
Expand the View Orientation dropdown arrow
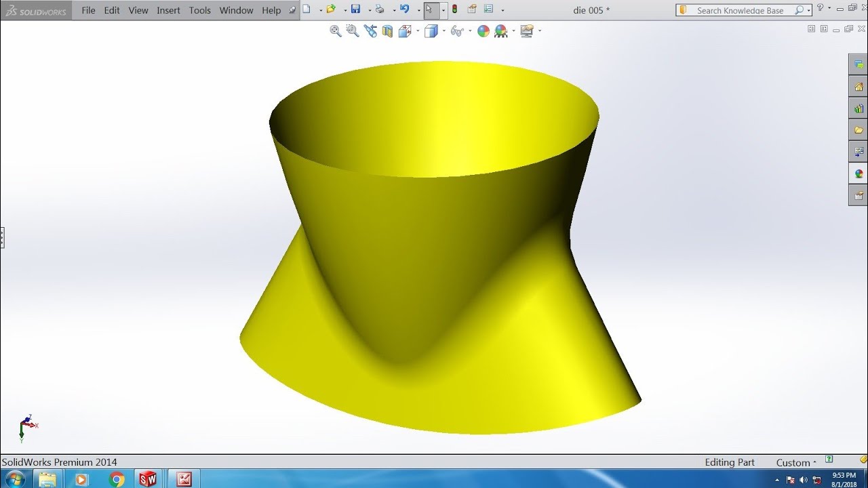click(418, 31)
